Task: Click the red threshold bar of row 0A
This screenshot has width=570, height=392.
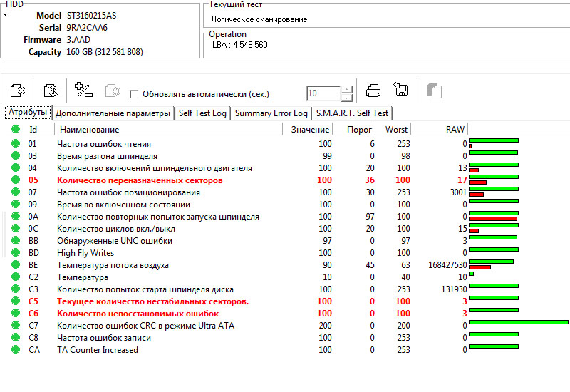Action: click(493, 219)
